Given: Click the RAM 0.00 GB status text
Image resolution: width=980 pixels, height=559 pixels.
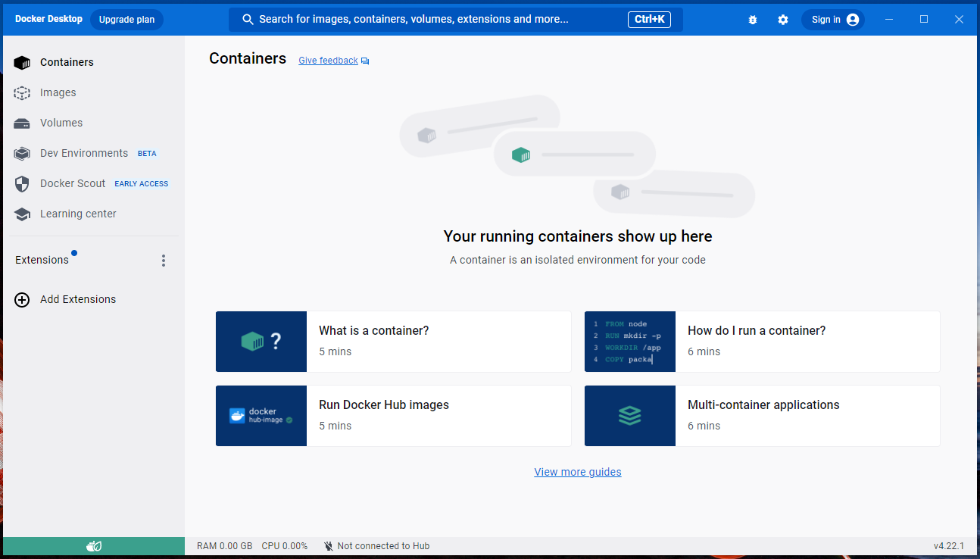Looking at the screenshot, I should click(224, 546).
